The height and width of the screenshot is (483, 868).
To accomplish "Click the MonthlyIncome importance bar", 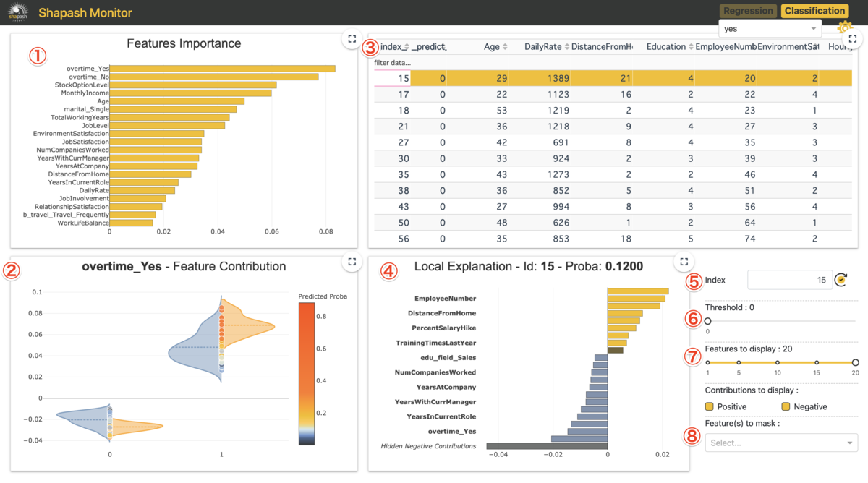I will point(191,93).
